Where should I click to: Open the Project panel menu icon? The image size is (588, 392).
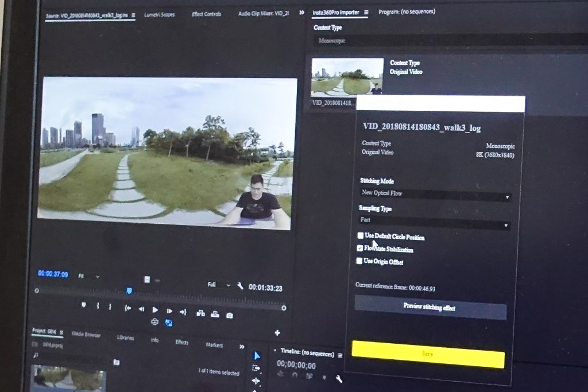tap(61, 332)
